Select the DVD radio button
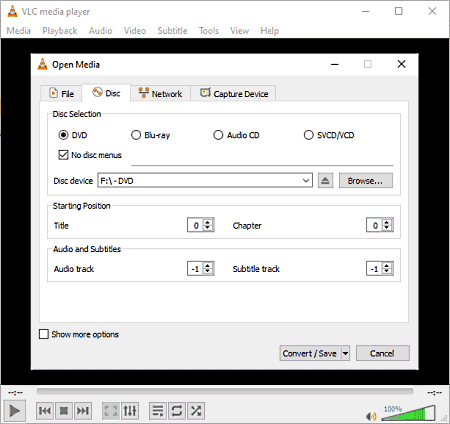The width and height of the screenshot is (450, 424). (x=63, y=135)
